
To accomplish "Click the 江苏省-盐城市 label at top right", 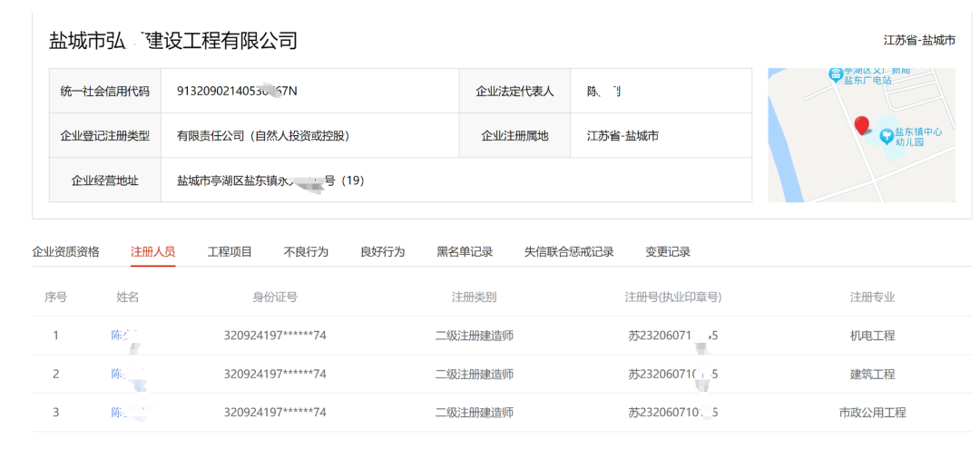I will coord(919,41).
